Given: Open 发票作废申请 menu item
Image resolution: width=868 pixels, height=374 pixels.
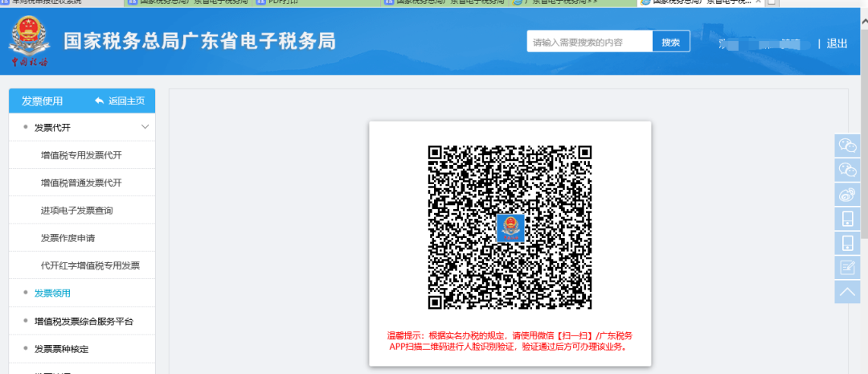Looking at the screenshot, I should 68,238.
